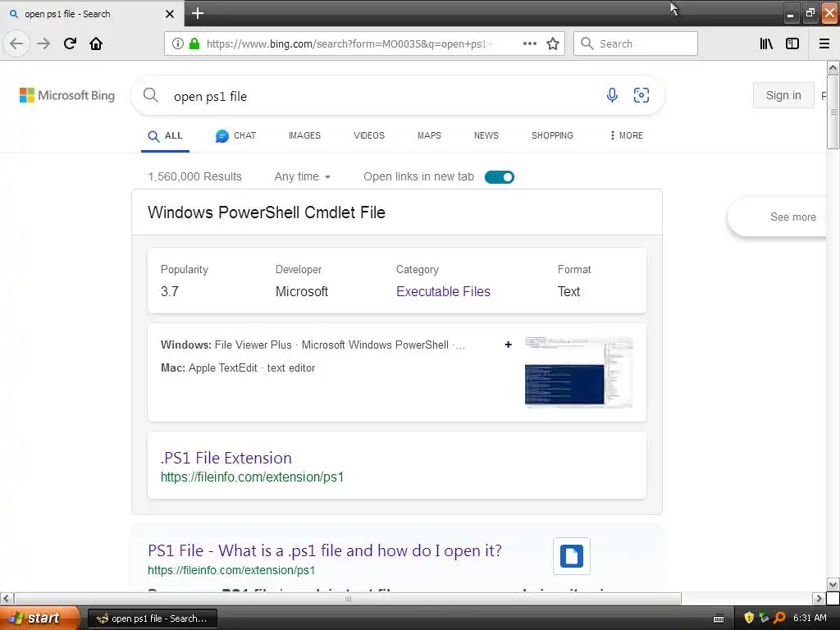
Task: Open page actions three-dot menu
Action: tap(529, 43)
